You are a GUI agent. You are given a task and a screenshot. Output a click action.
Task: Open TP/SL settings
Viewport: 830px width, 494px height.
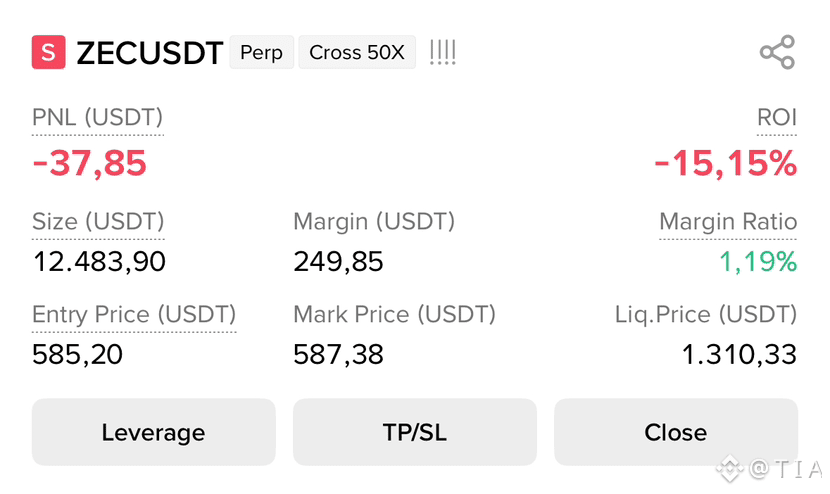pyautogui.click(x=414, y=432)
